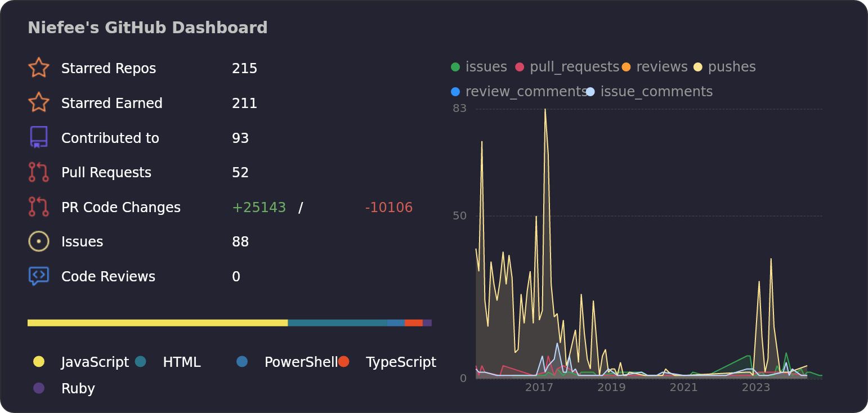Click the Ruby purple color dot

(x=39, y=388)
